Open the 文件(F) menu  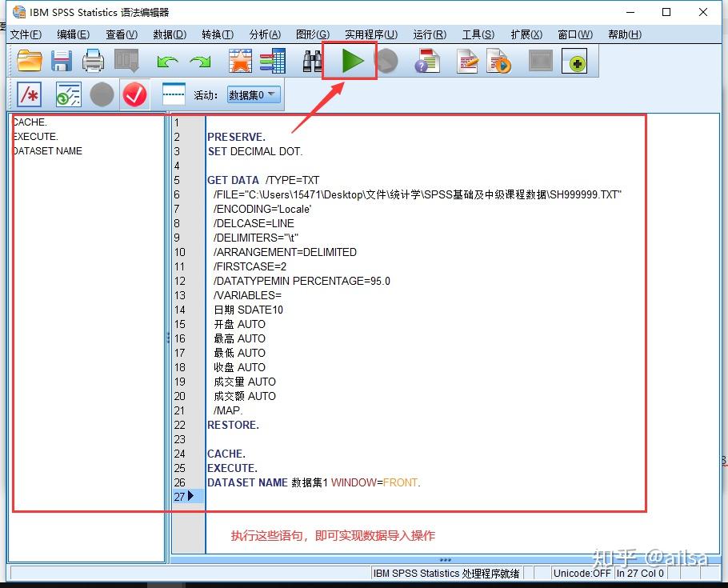26,34
